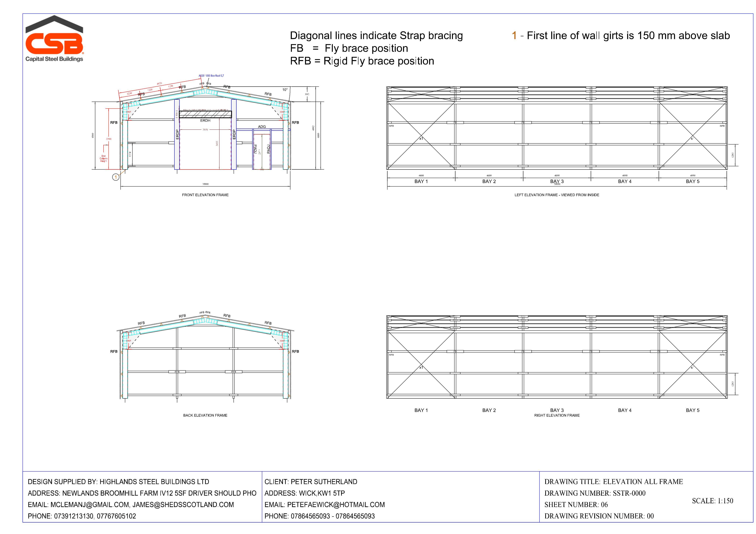756x534 pixels.
Task: Select BAY 2 label in left elevation
Action: point(489,182)
